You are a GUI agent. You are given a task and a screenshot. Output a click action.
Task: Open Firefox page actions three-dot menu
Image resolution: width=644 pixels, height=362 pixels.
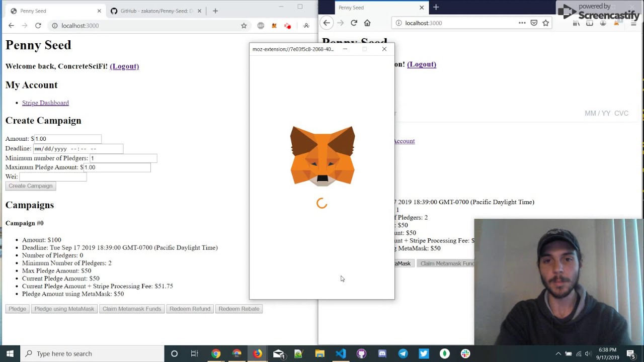(522, 23)
